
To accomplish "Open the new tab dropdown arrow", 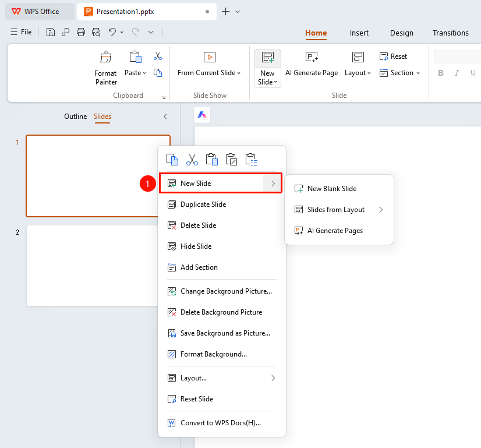I will click(x=238, y=12).
